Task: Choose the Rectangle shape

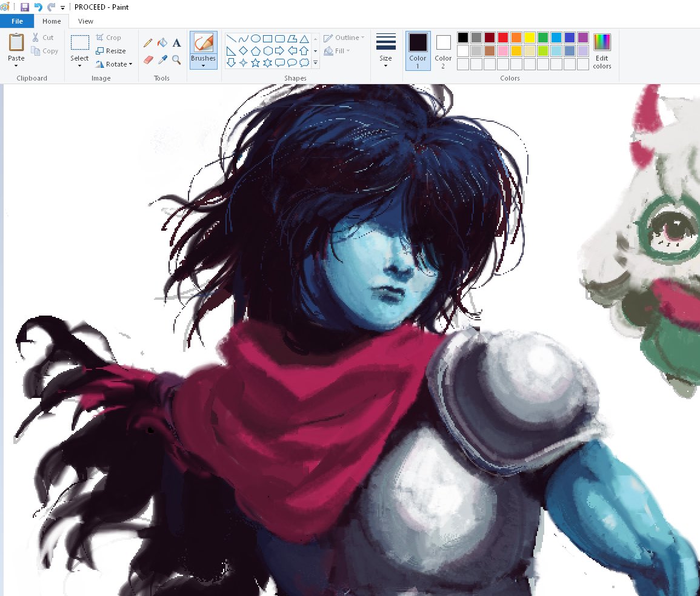Action: coord(267,39)
